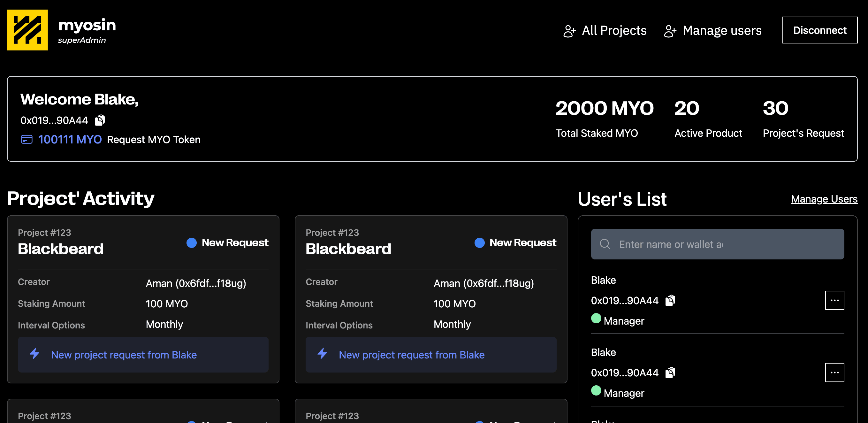
Task: Click Request MYO Token link
Action: (x=154, y=140)
